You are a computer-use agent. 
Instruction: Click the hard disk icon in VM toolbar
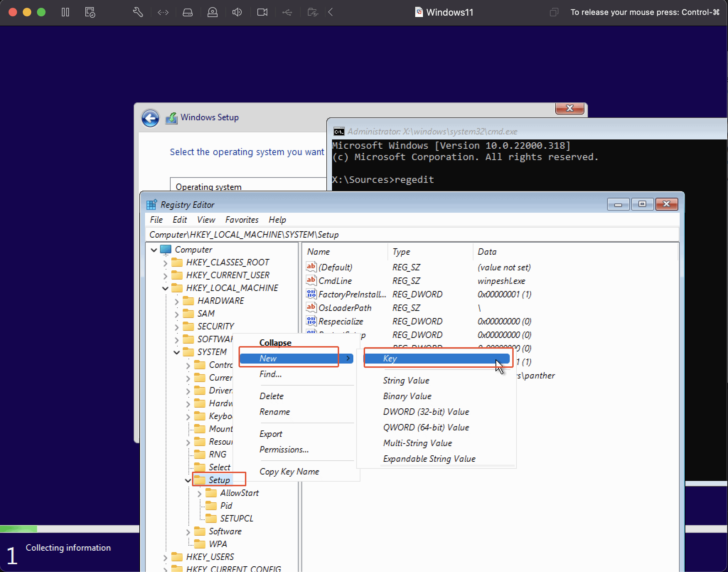pos(188,12)
